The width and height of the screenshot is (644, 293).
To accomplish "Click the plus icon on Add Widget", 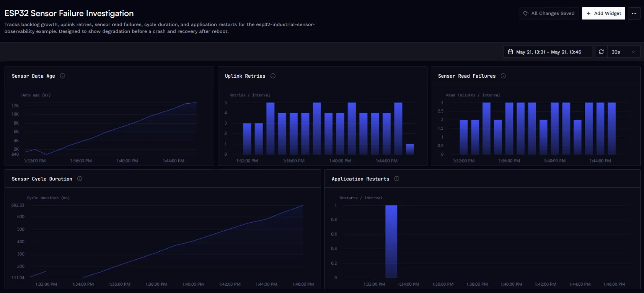I will tap(589, 13).
